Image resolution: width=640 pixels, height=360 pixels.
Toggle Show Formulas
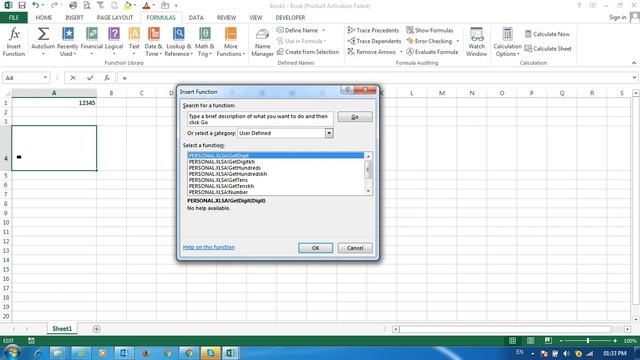coord(430,30)
